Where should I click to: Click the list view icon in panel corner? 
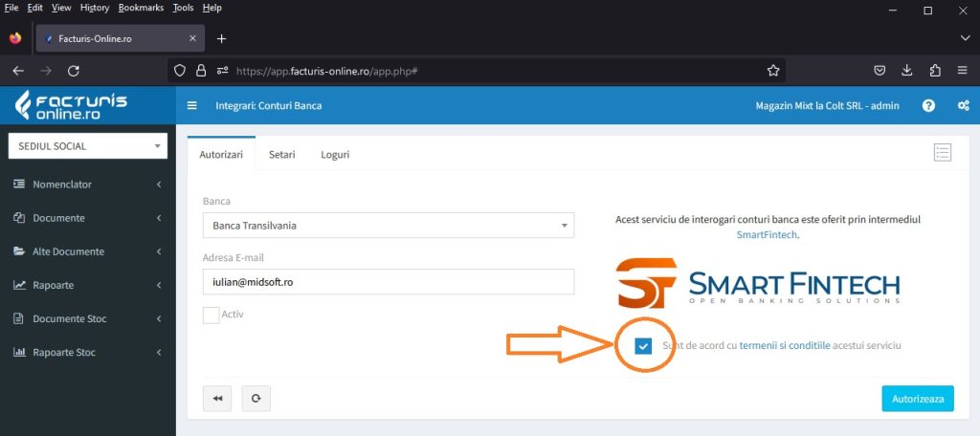(943, 152)
